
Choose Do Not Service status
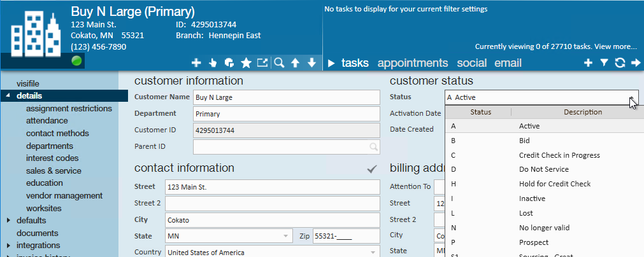pyautogui.click(x=545, y=169)
